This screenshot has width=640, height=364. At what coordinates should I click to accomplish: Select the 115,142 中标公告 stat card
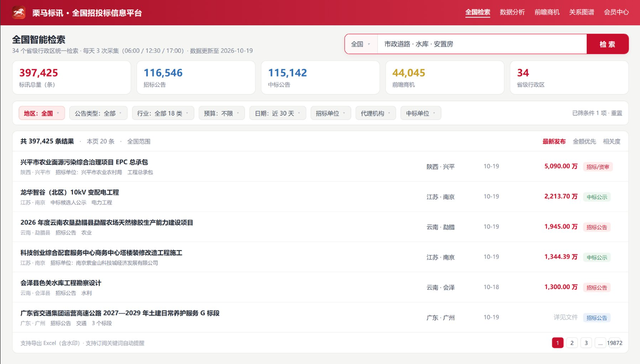(320, 78)
